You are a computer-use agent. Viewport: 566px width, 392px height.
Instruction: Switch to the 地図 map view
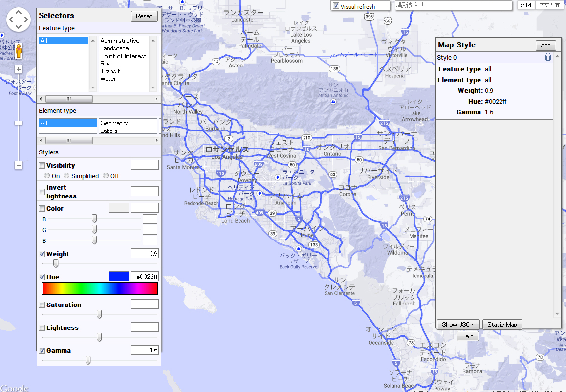526,5
